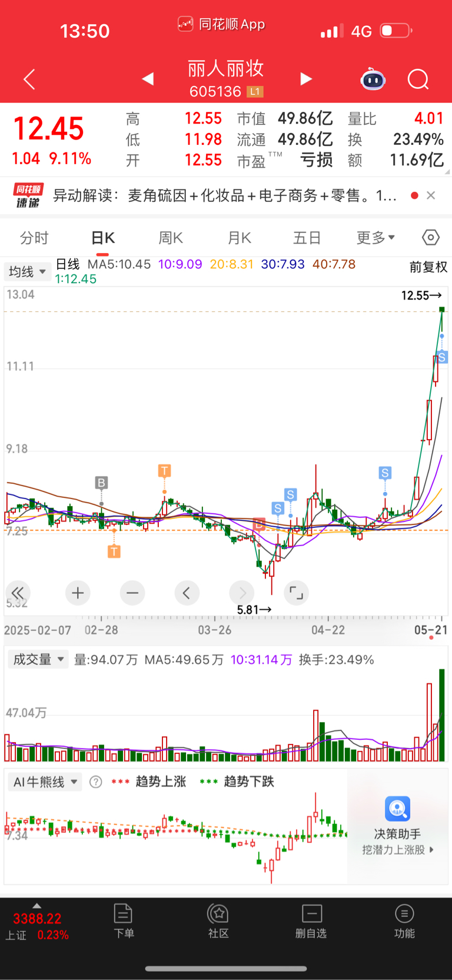
Task: Open the 同花顺速递 logo
Action: click(x=28, y=195)
